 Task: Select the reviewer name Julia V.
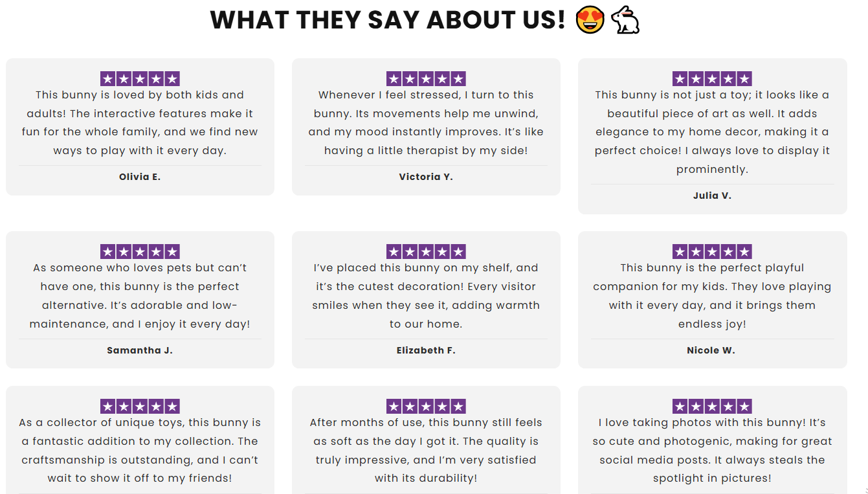(712, 196)
